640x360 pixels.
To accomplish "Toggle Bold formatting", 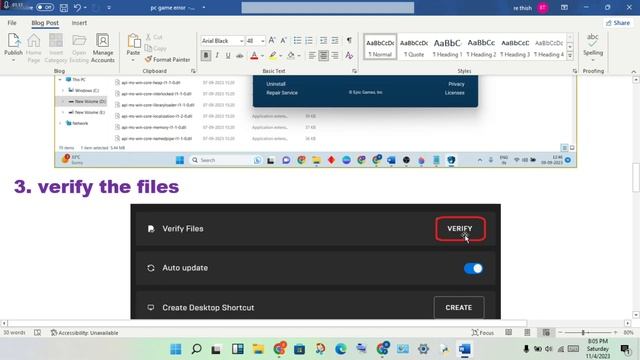I will pyautogui.click(x=206, y=56).
